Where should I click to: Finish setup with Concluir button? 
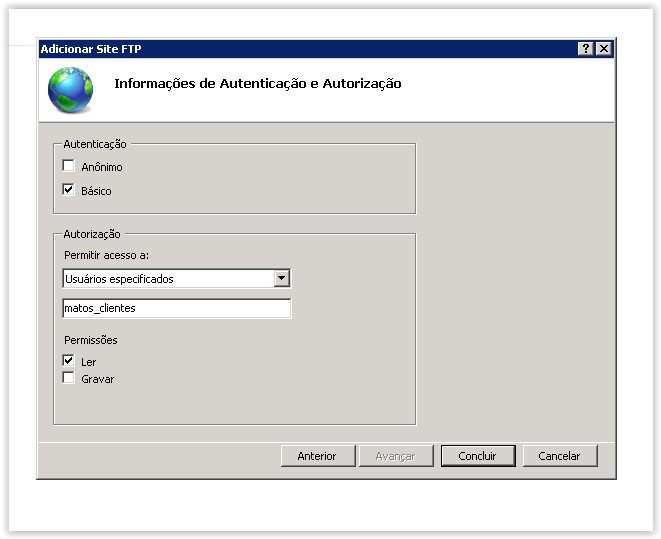pos(478,456)
